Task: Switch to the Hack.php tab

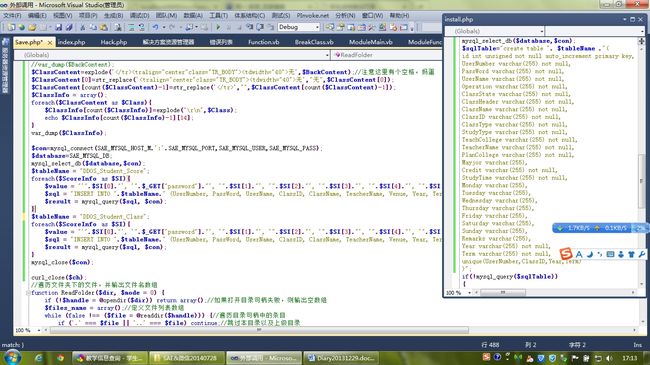Action: tap(114, 42)
